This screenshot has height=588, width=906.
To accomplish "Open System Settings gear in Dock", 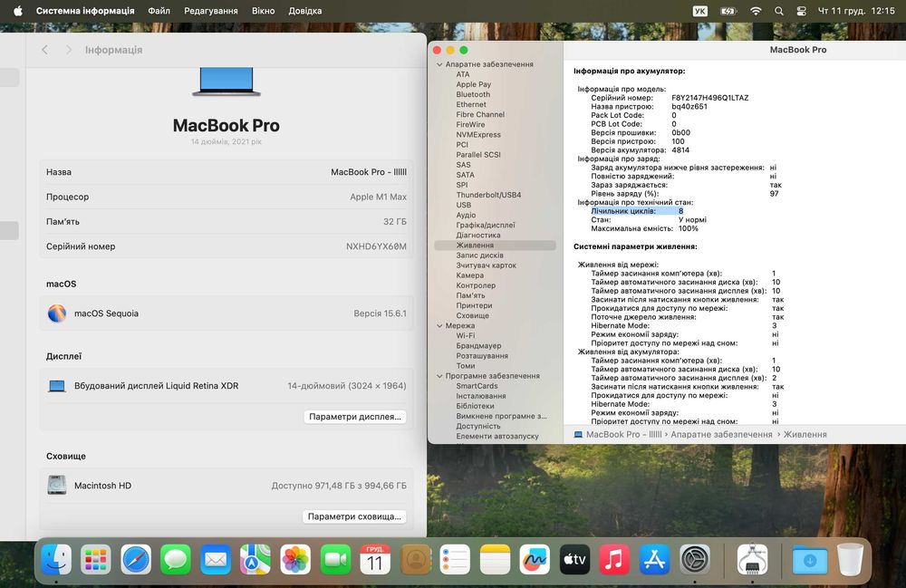I will [x=694, y=559].
